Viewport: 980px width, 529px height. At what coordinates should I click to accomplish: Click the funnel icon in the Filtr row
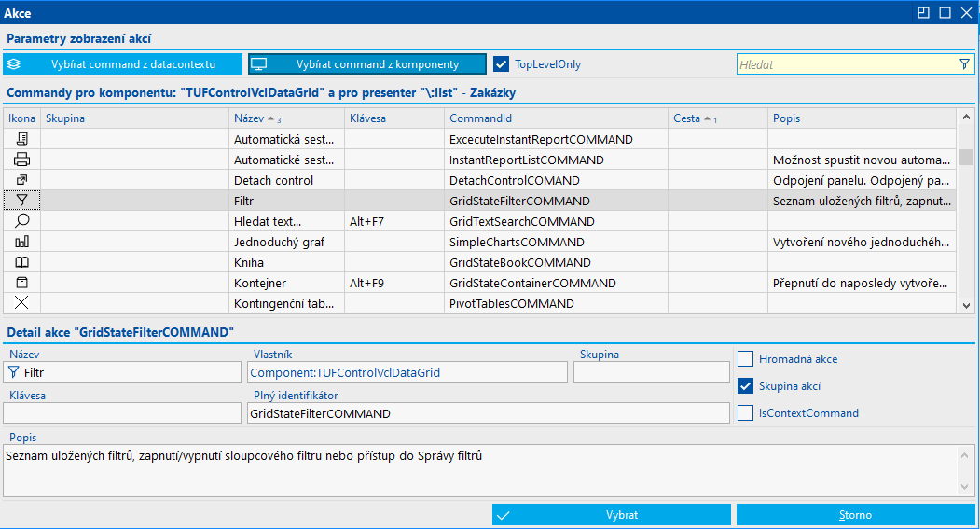coord(21,201)
